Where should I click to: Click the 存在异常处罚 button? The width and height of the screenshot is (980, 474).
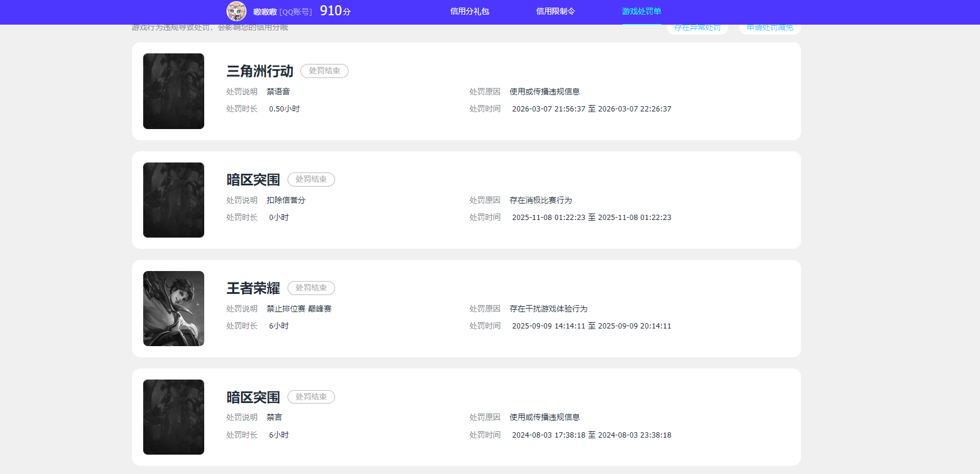click(698, 28)
